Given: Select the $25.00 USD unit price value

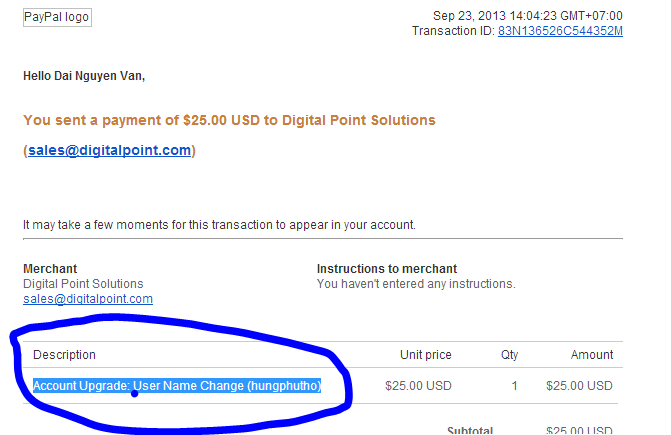Looking at the screenshot, I should coord(418,386).
